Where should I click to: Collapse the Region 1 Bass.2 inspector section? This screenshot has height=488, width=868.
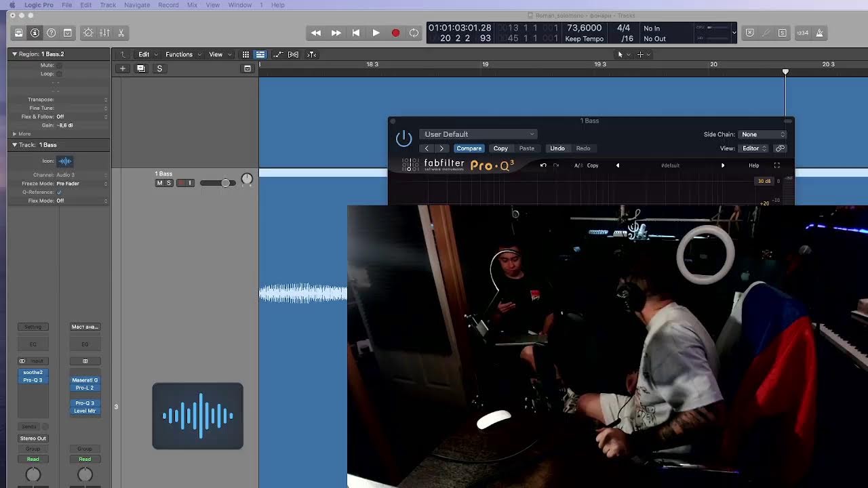[14, 54]
